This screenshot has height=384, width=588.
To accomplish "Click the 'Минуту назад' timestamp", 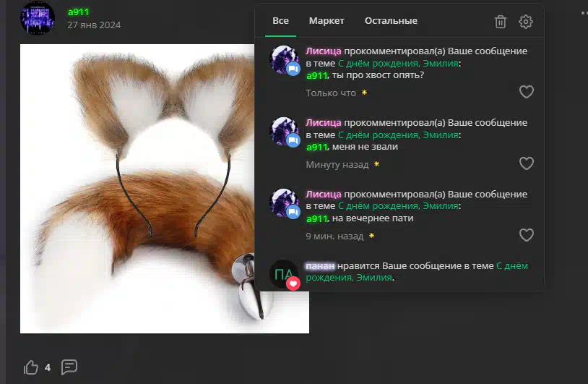I will click(337, 164).
